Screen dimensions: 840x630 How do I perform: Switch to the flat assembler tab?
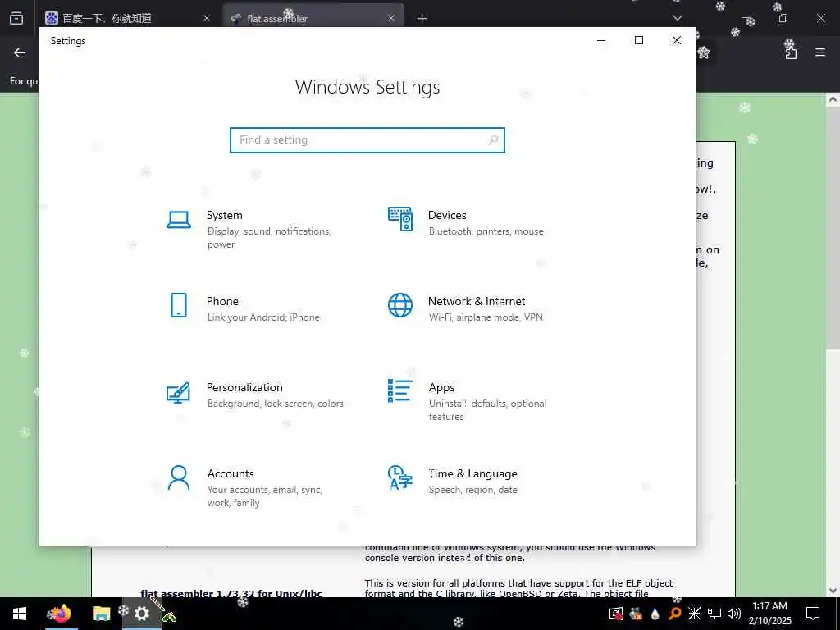point(313,18)
